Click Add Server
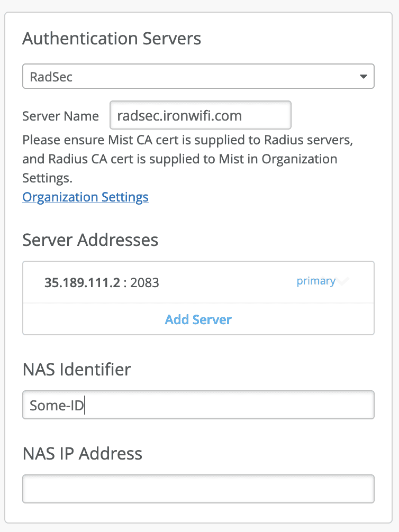Screen dimensions: 399x532 (x=198, y=319)
